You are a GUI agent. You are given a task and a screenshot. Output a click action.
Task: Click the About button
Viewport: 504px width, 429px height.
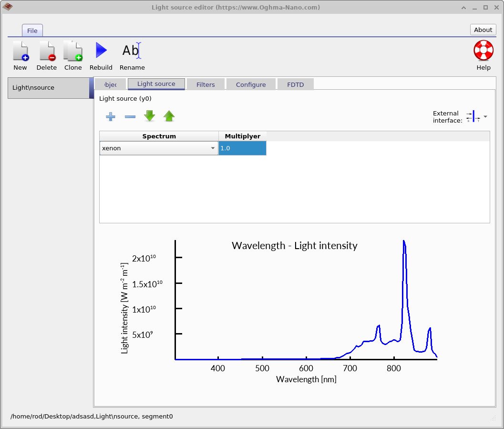483,30
